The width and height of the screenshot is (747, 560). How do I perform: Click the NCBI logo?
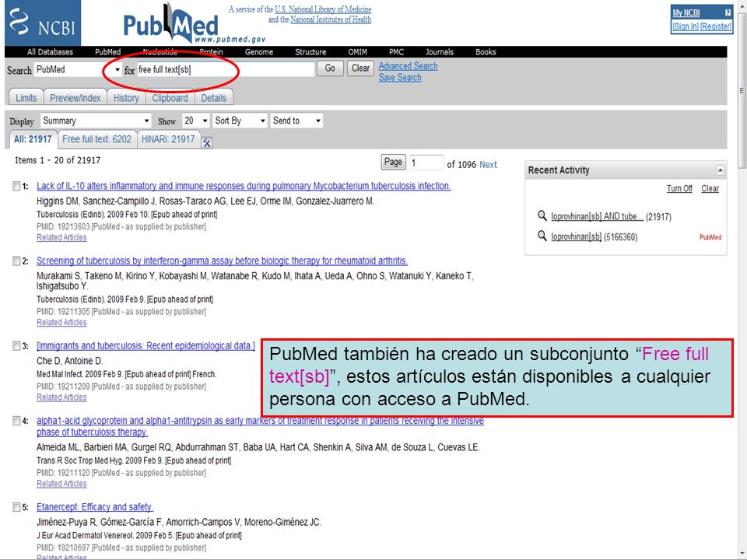click(42, 23)
